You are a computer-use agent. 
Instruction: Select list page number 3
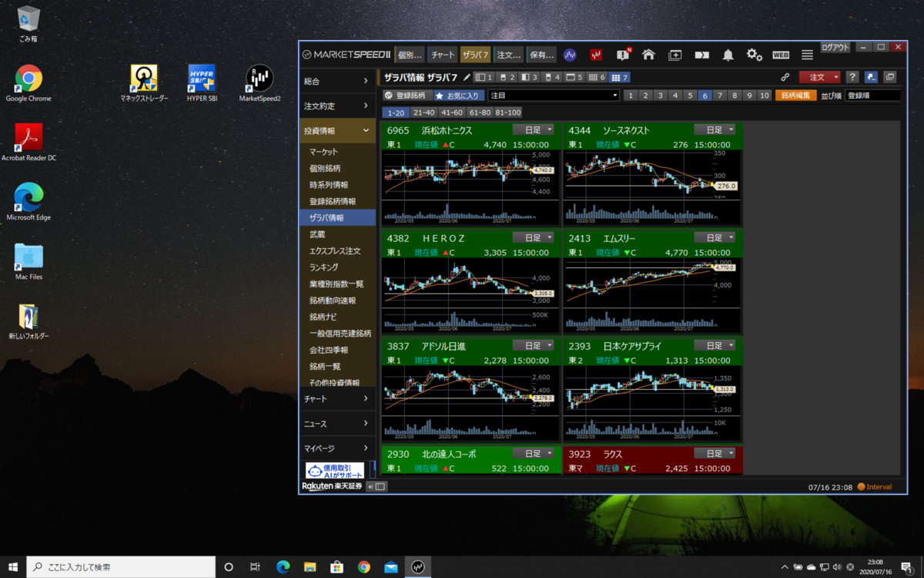[659, 96]
